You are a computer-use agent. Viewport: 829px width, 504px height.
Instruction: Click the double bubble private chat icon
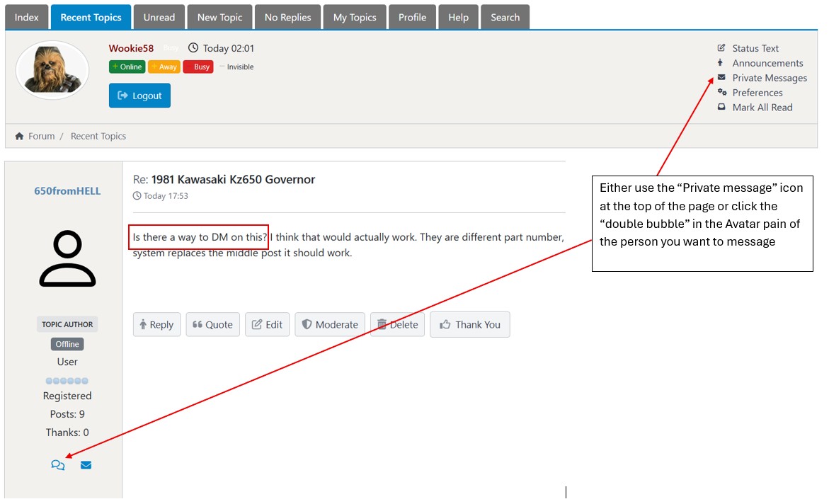click(x=58, y=465)
